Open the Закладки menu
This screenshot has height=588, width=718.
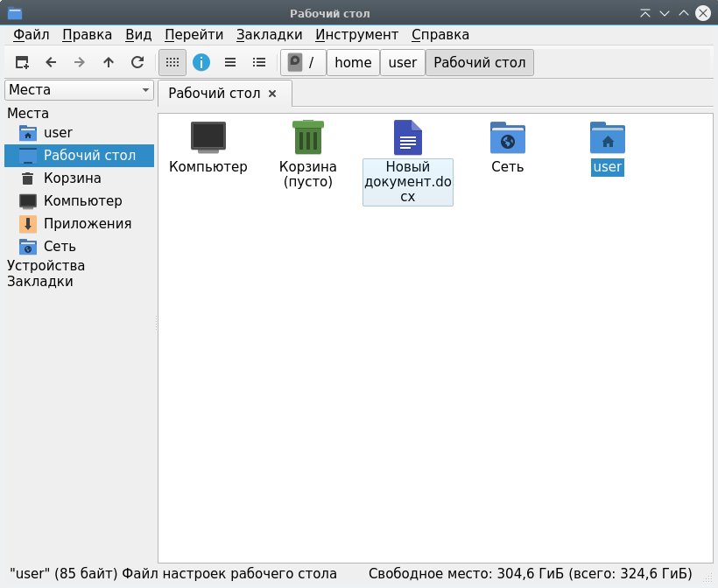269,35
